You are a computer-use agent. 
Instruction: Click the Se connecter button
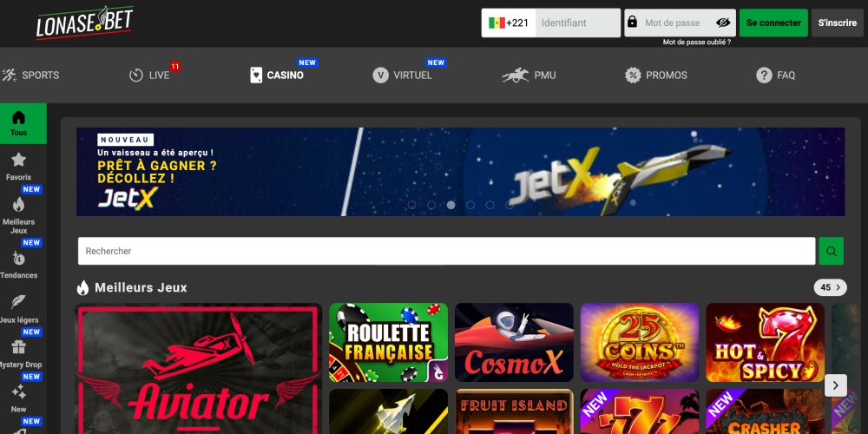(773, 23)
